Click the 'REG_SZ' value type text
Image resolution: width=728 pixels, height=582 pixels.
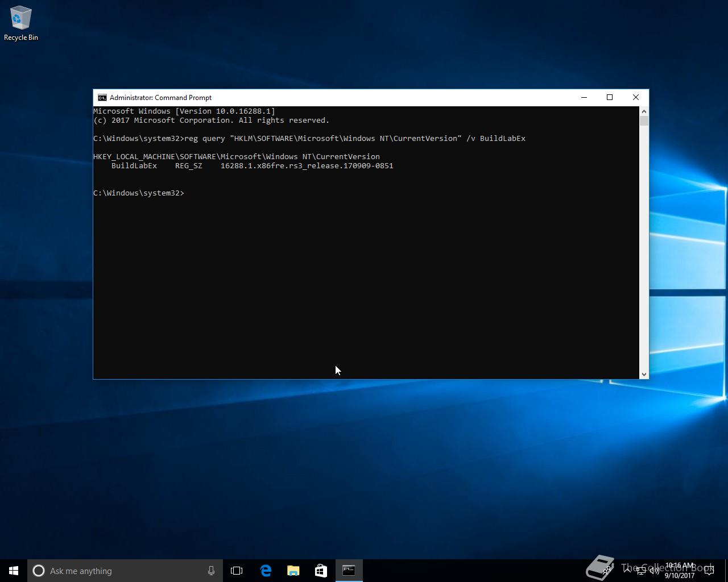coord(189,166)
